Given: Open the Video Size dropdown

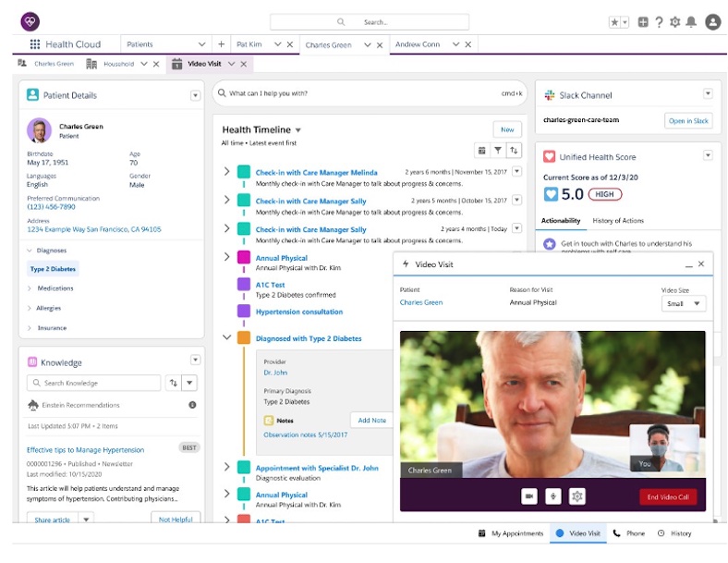Looking at the screenshot, I should [x=684, y=303].
